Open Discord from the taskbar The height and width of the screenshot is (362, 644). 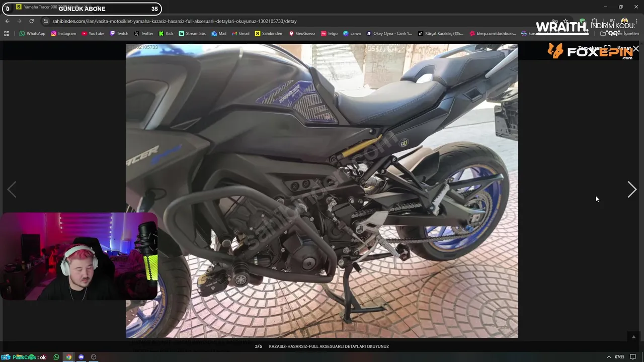(x=81, y=357)
